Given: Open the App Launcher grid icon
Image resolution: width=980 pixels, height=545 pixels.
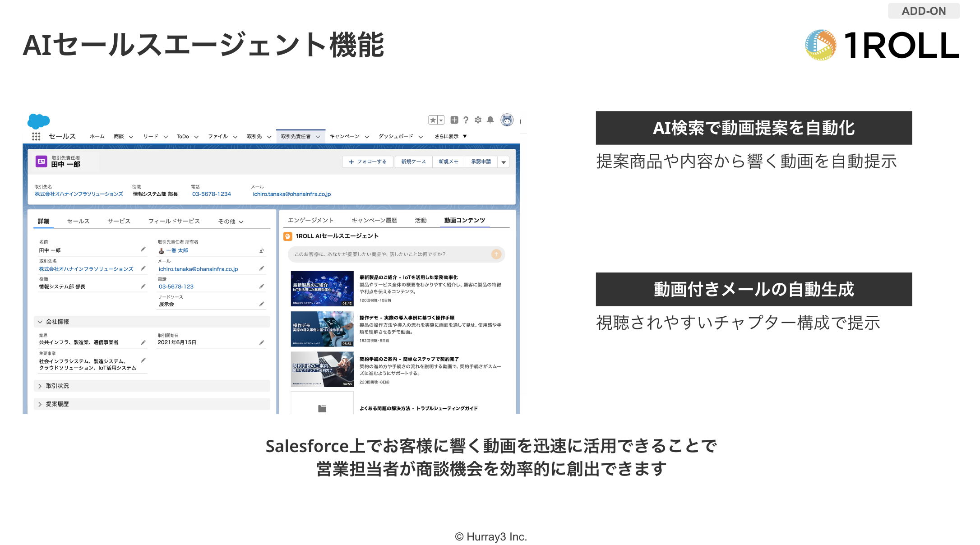Looking at the screenshot, I should pos(36,136).
